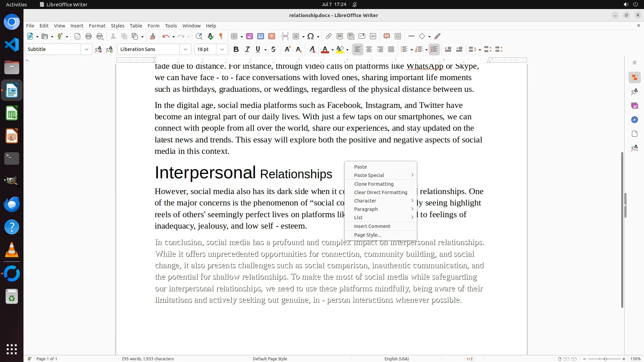Open the Gallery panel in sidebar
Screen dimensions: 644x362
[x=634, y=106]
